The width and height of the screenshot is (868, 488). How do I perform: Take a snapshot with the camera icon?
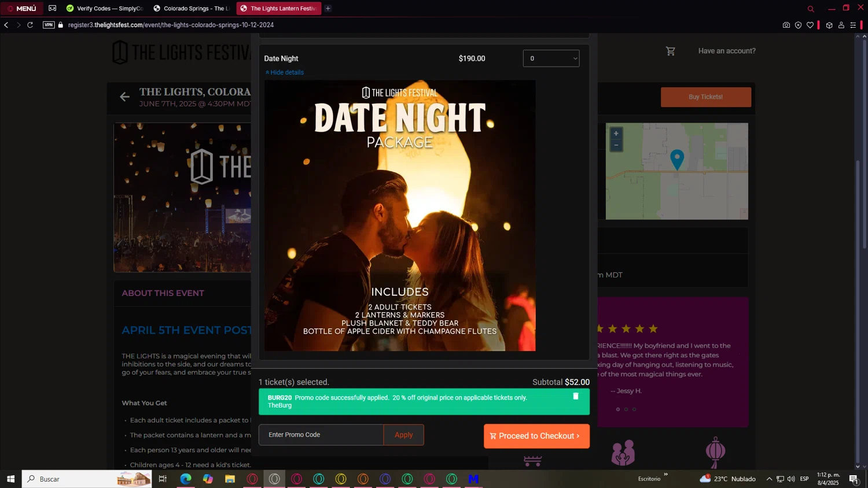786,25
